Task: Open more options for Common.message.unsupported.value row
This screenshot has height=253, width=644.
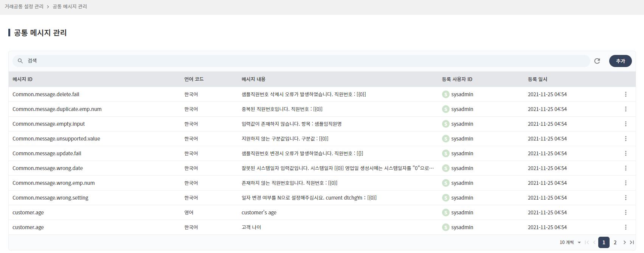Action: tap(625, 139)
